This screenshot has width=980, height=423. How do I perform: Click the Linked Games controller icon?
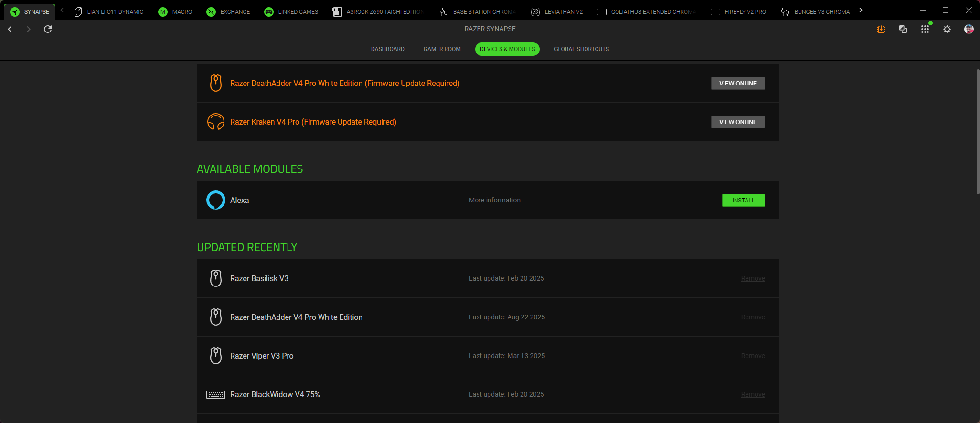pos(269,12)
